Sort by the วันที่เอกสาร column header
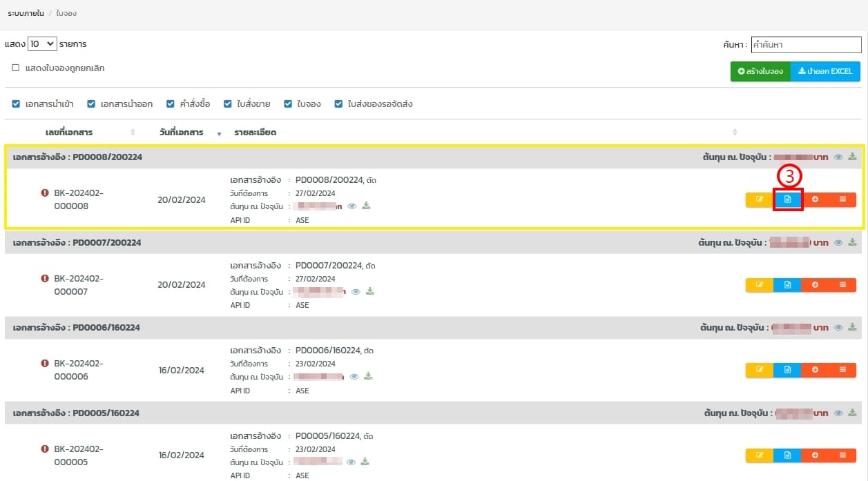The height and width of the screenshot is (481, 868). pos(181,132)
